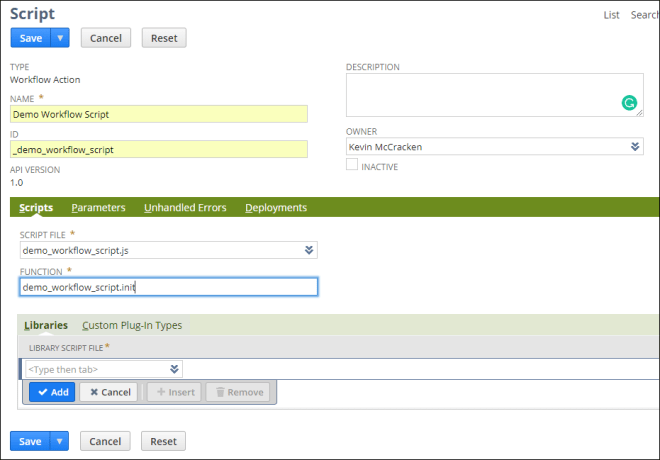660x460 pixels.
Task: Click the Add button in Libraries
Action: pos(51,392)
